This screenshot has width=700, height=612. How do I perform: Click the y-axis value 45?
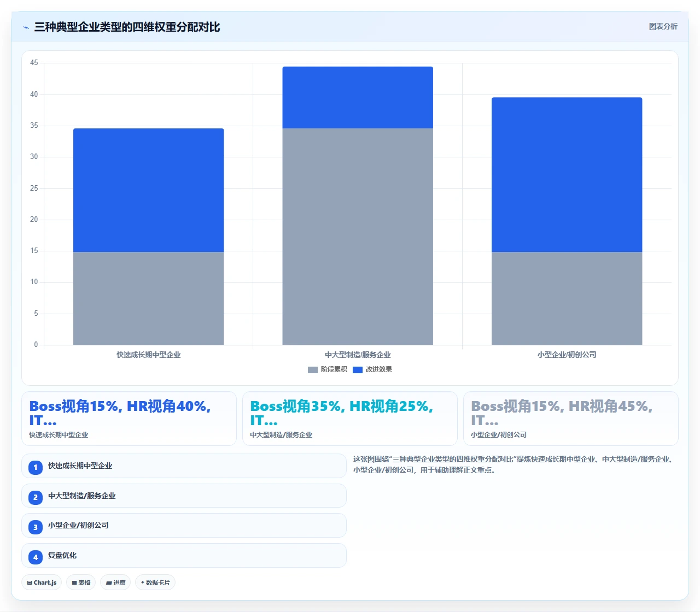coord(34,63)
